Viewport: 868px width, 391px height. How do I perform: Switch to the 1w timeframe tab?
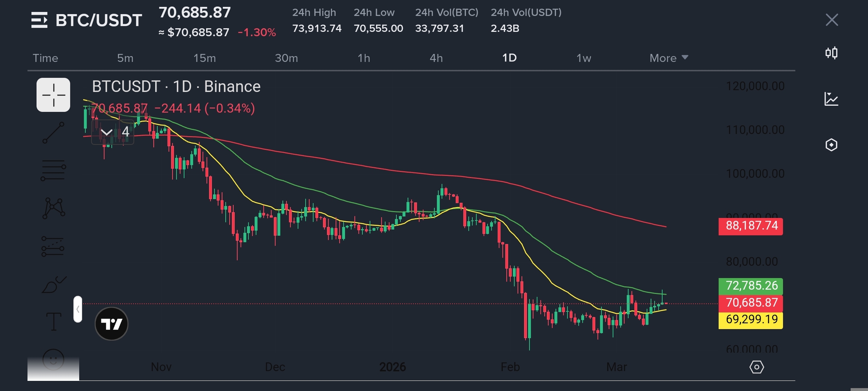click(583, 58)
